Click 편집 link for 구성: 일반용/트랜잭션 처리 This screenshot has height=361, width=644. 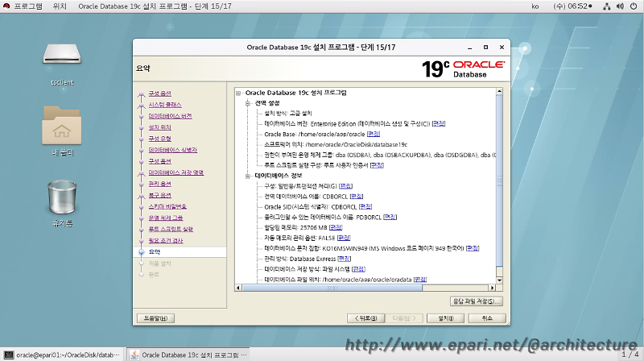346,186
